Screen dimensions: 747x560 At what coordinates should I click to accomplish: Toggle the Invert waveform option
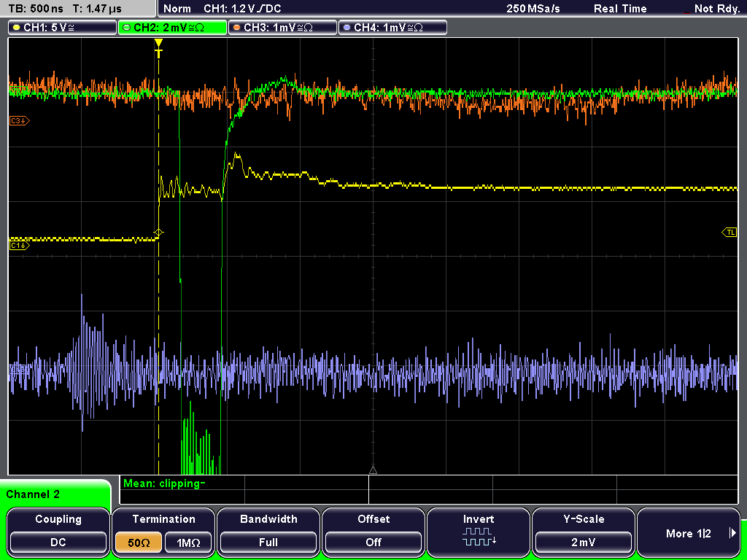[x=479, y=532]
